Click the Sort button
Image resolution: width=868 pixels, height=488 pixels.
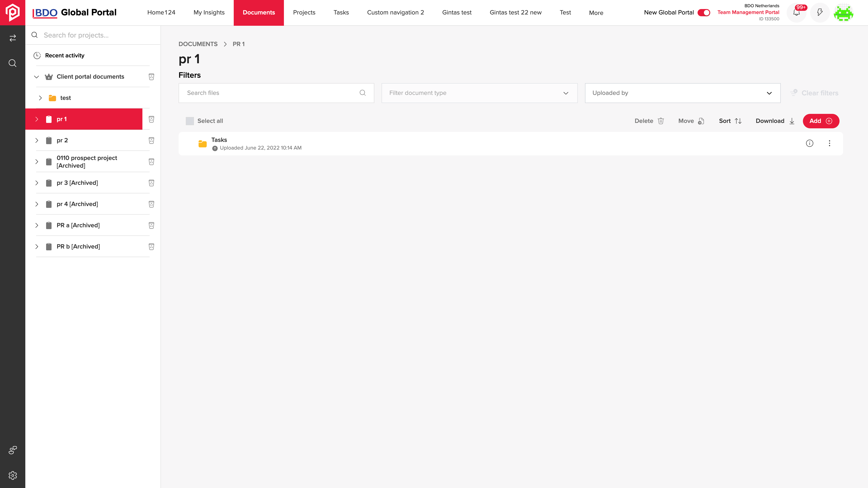730,121
